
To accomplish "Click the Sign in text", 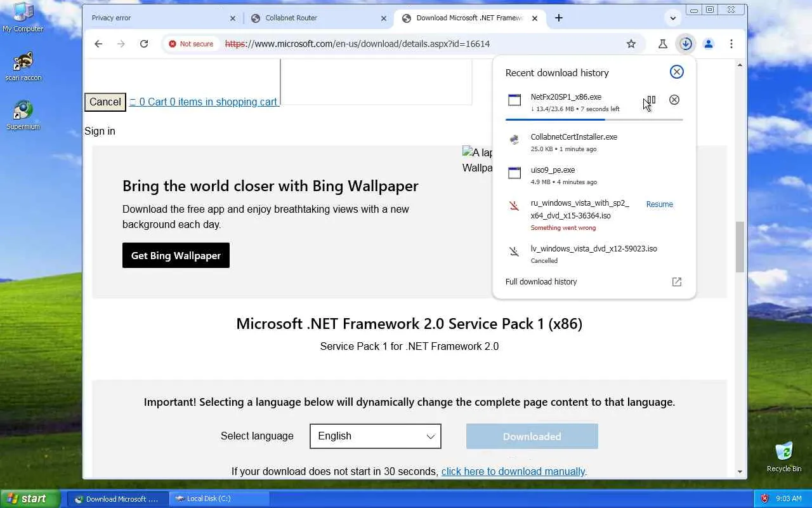I will [100, 131].
